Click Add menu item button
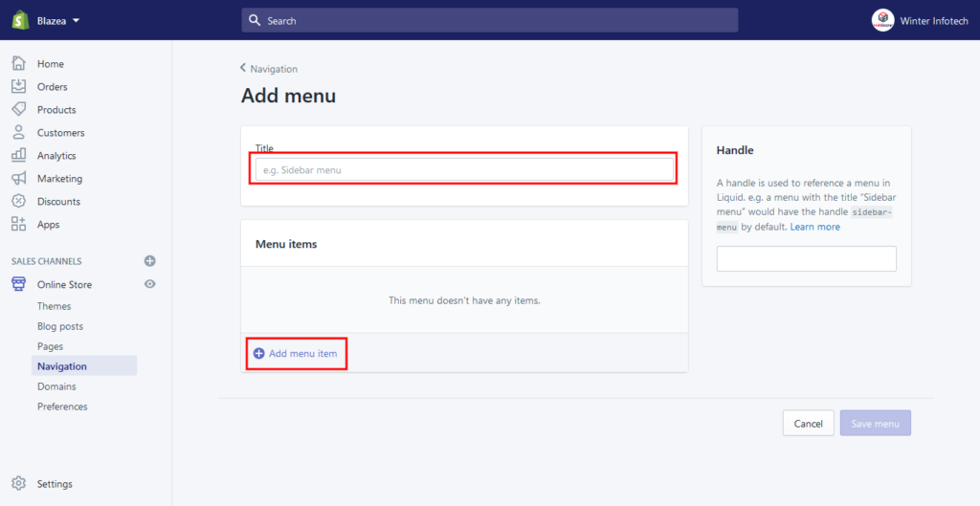Viewport: 980px width, 506px height. pyautogui.click(x=295, y=354)
